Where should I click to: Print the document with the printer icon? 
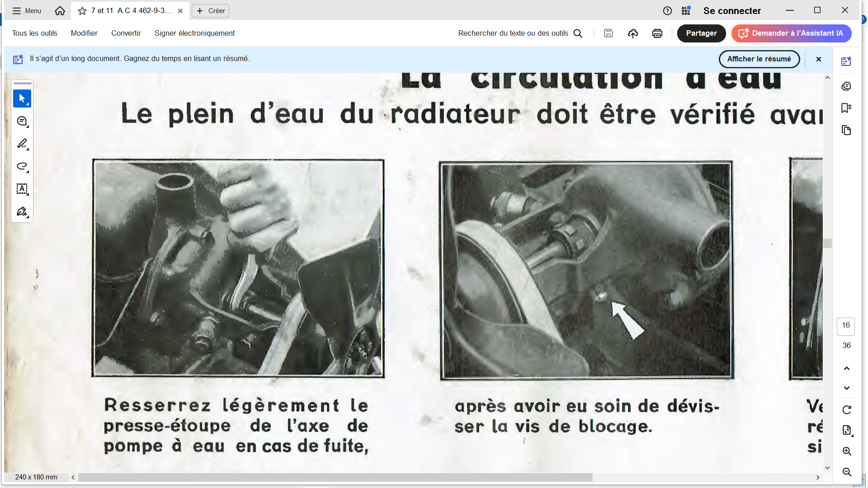click(x=657, y=33)
